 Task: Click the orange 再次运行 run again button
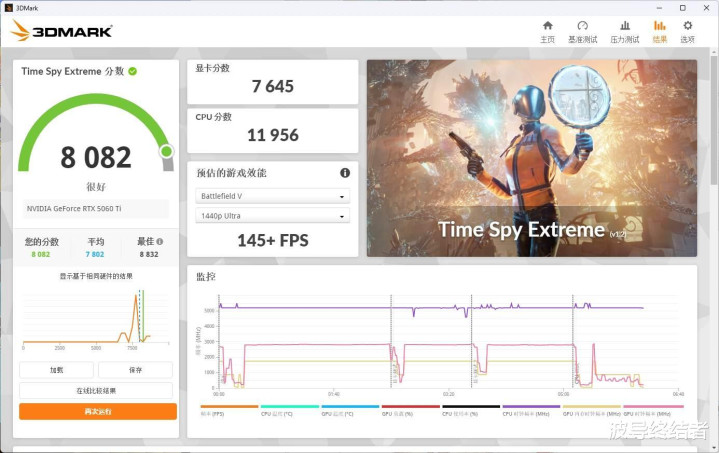pyautogui.click(x=97, y=411)
